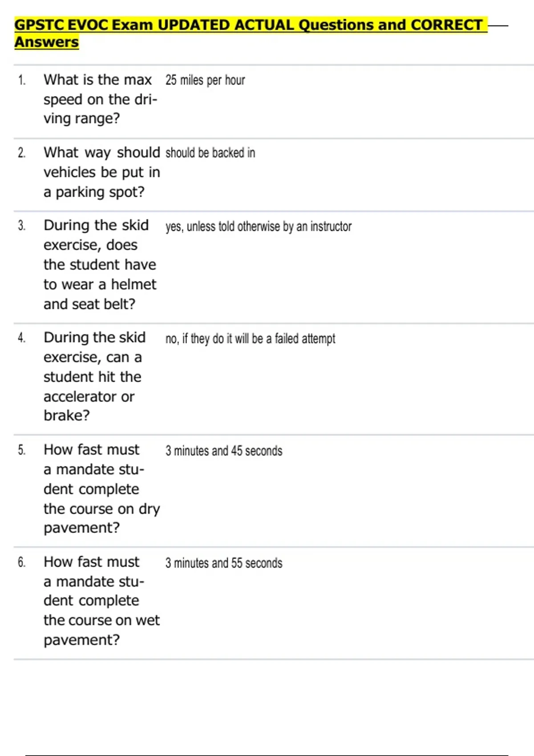Select the answer about a failed attempt
Image resolution: width=534 pixels, height=756 pixels.
pos(250,339)
